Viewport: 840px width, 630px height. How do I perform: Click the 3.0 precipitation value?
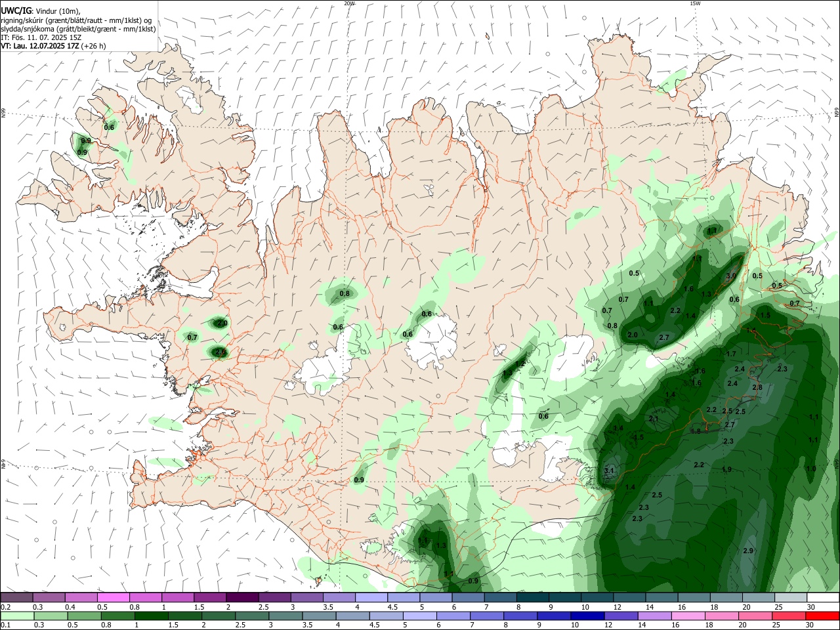coord(731,276)
